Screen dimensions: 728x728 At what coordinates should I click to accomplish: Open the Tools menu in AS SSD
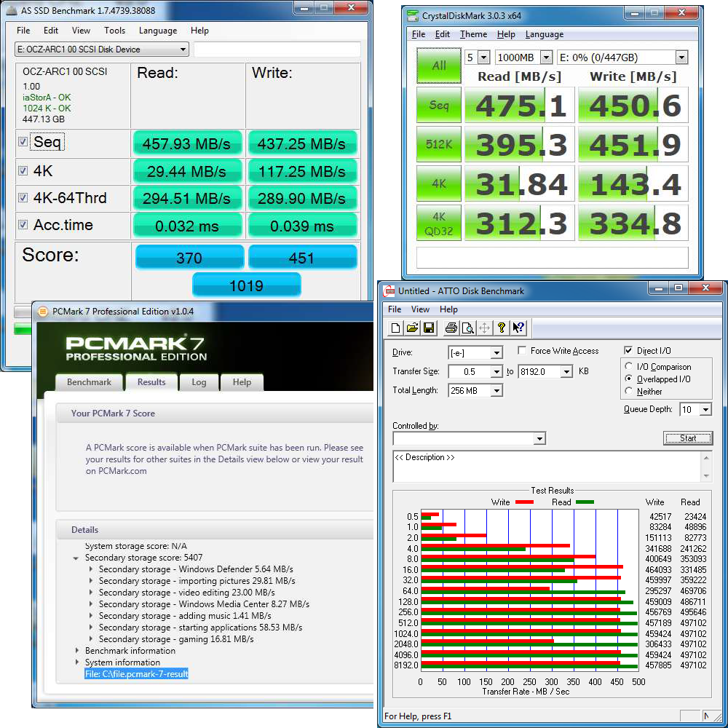point(115,31)
